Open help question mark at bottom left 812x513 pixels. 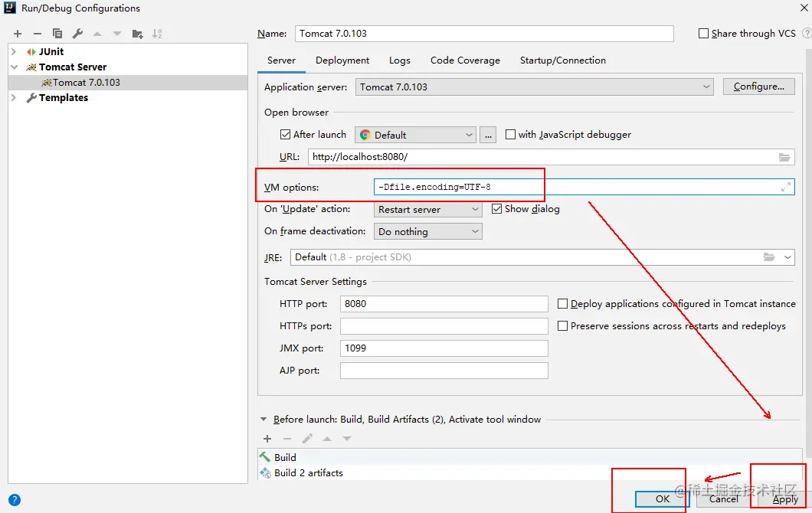pos(15,499)
